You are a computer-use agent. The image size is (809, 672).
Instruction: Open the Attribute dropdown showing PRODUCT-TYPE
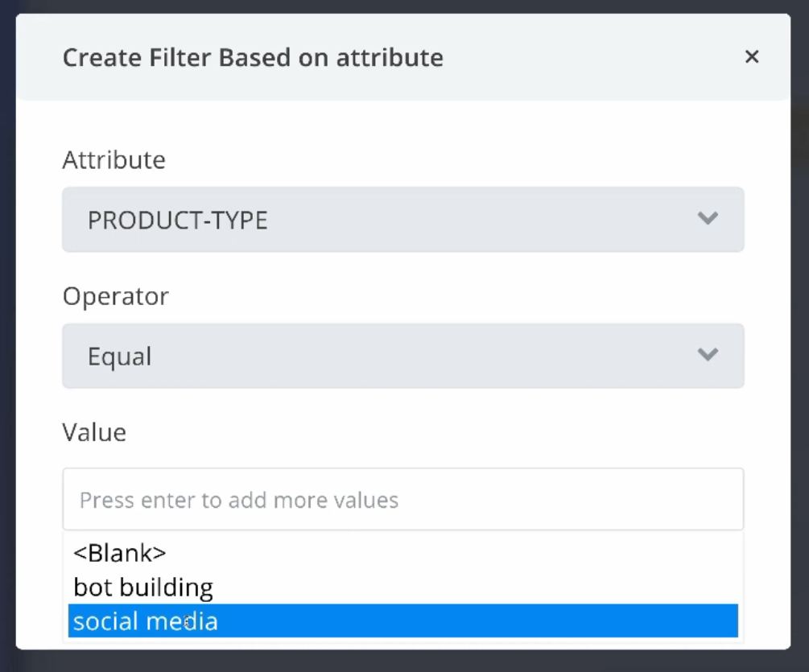[403, 220]
